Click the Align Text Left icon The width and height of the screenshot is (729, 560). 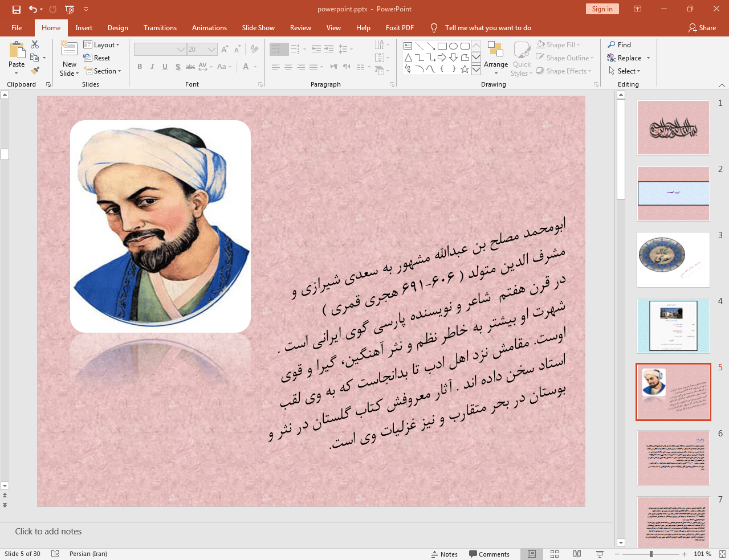pyautogui.click(x=275, y=67)
